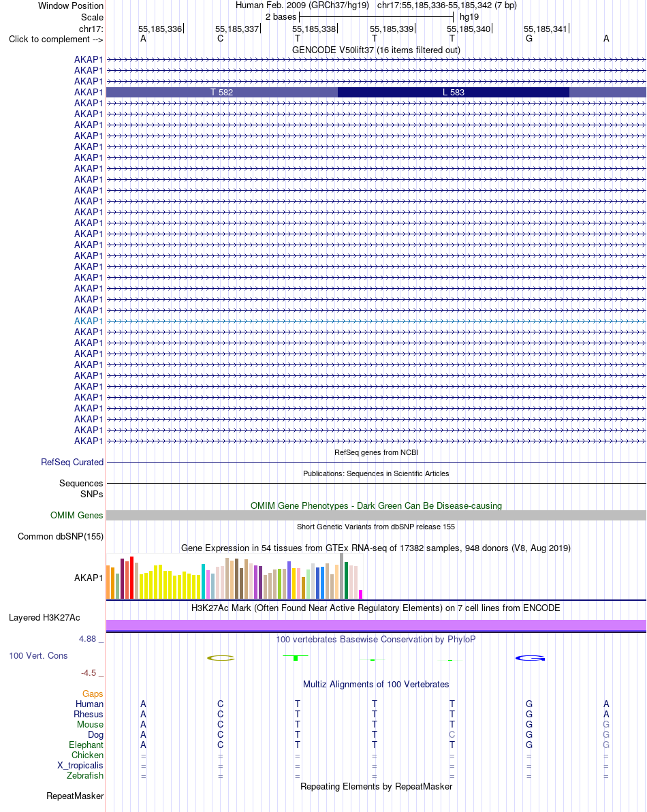Click the 'Click to complement -->' label
The width and height of the screenshot is (647, 812).
click(x=56, y=40)
